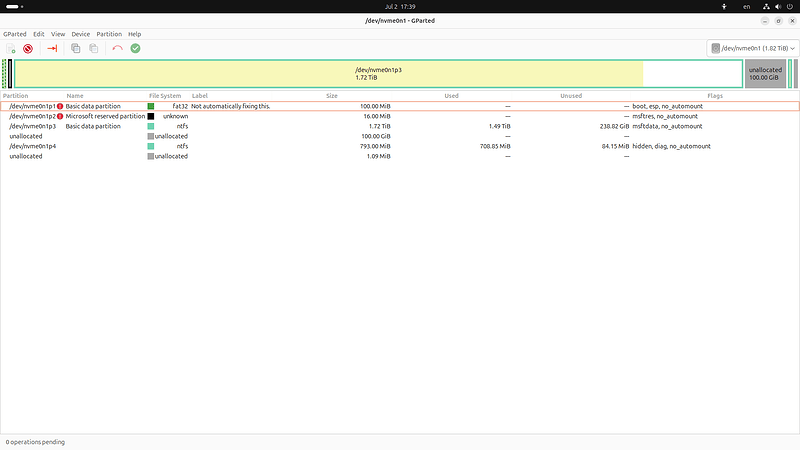800x450 pixels.
Task: Open the volume icon in top bar
Action: click(x=778, y=7)
